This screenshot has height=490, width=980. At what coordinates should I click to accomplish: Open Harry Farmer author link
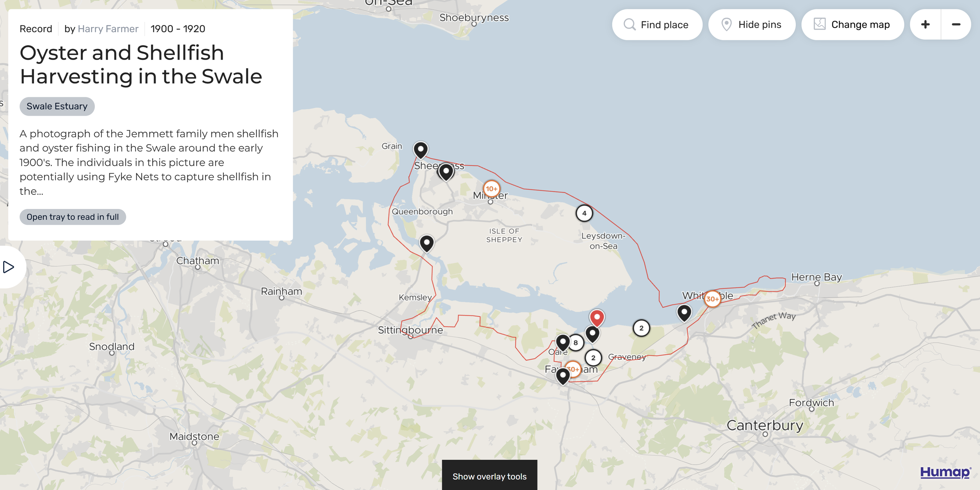point(108,29)
